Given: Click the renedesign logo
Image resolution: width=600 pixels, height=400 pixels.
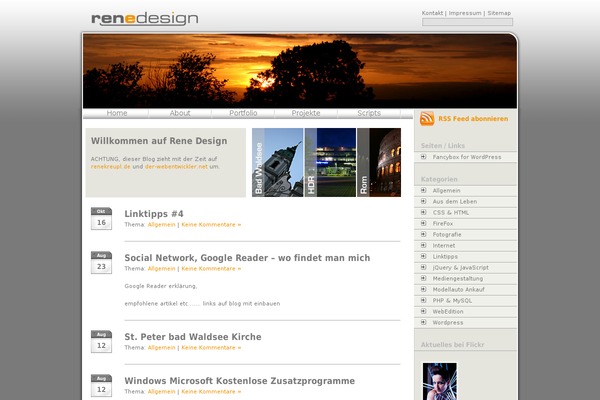Looking at the screenshot, I should point(145,19).
